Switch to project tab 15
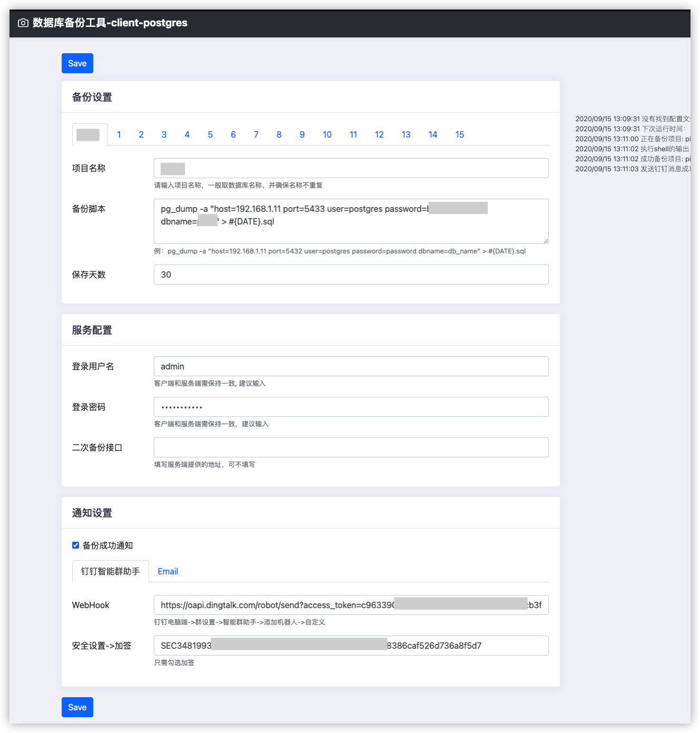Image resolution: width=700 pixels, height=733 pixels. point(460,134)
